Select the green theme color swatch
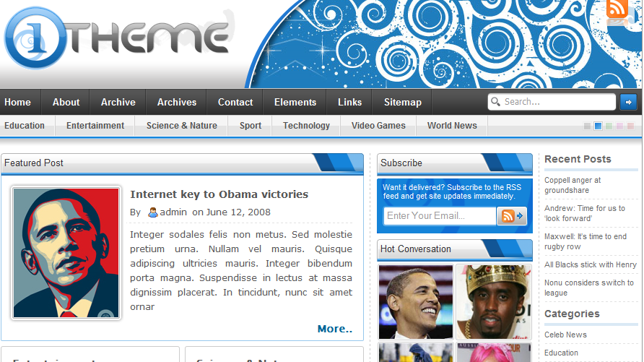Viewport: 644px width, 362px height. [x=609, y=126]
